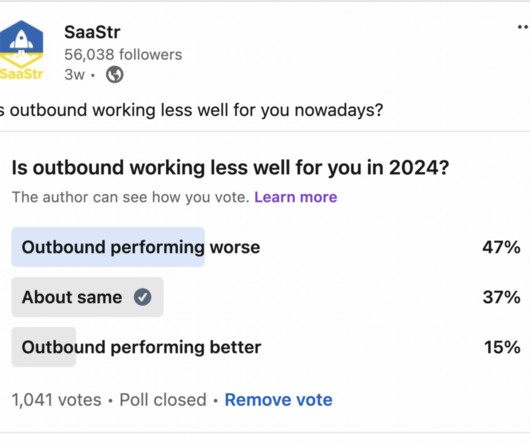Click the 15% result value
Viewport: 530px width, 442px height.
tap(502, 347)
